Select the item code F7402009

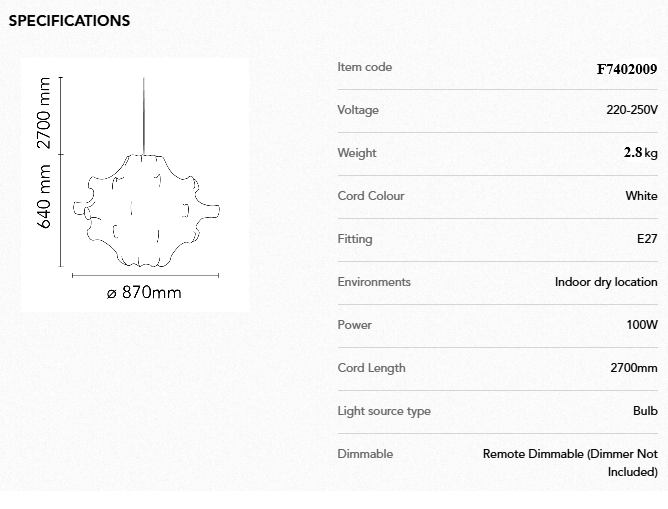click(626, 69)
